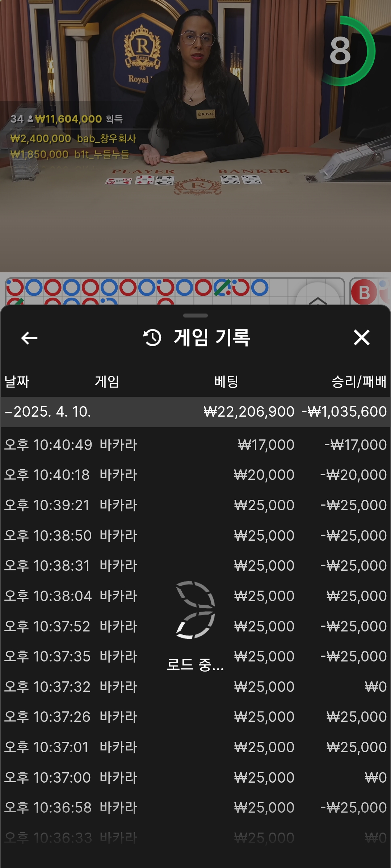Tap the red B banker badge
Image resolution: width=391 pixels, height=868 pixels.
(364, 292)
